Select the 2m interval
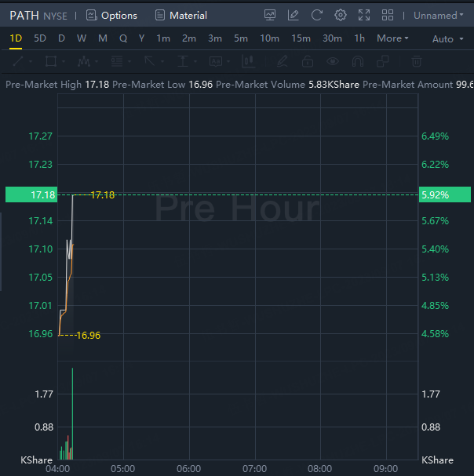This screenshot has width=474, height=476. coord(189,38)
